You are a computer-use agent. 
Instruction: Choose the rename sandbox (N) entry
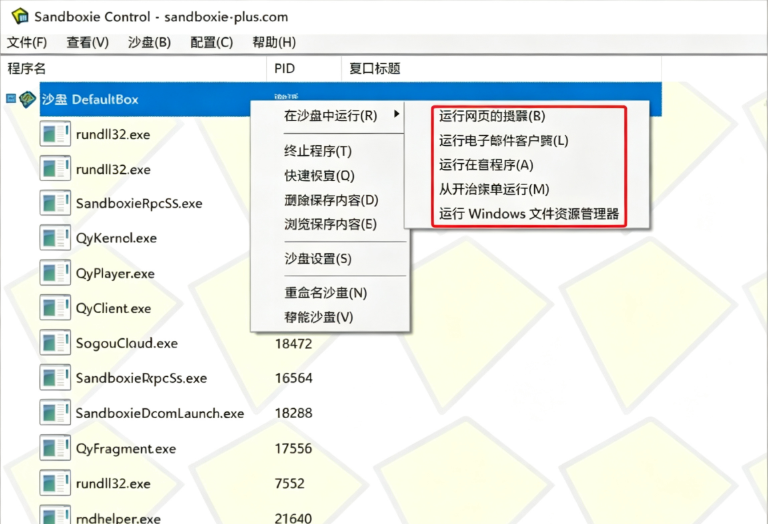coord(326,293)
